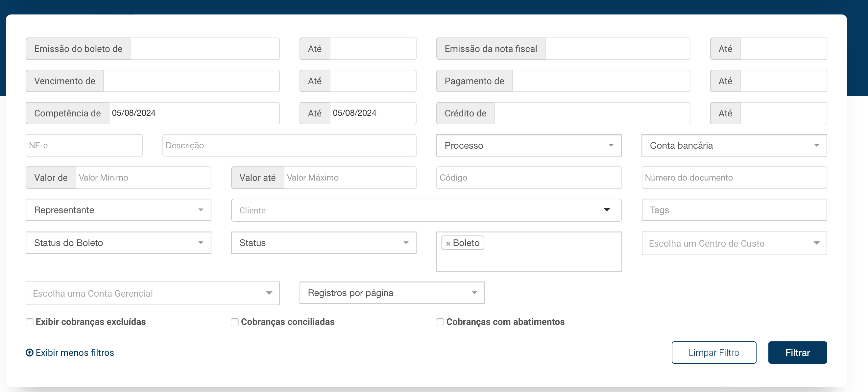
Task: Click Exibir menos filtros link
Action: [75, 352]
